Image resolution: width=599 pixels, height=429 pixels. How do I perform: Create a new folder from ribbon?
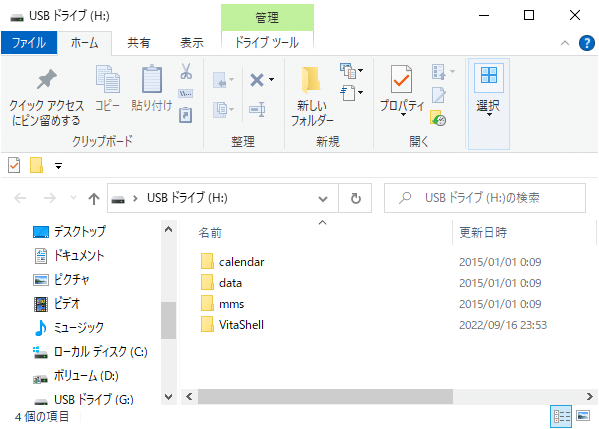pos(312,97)
